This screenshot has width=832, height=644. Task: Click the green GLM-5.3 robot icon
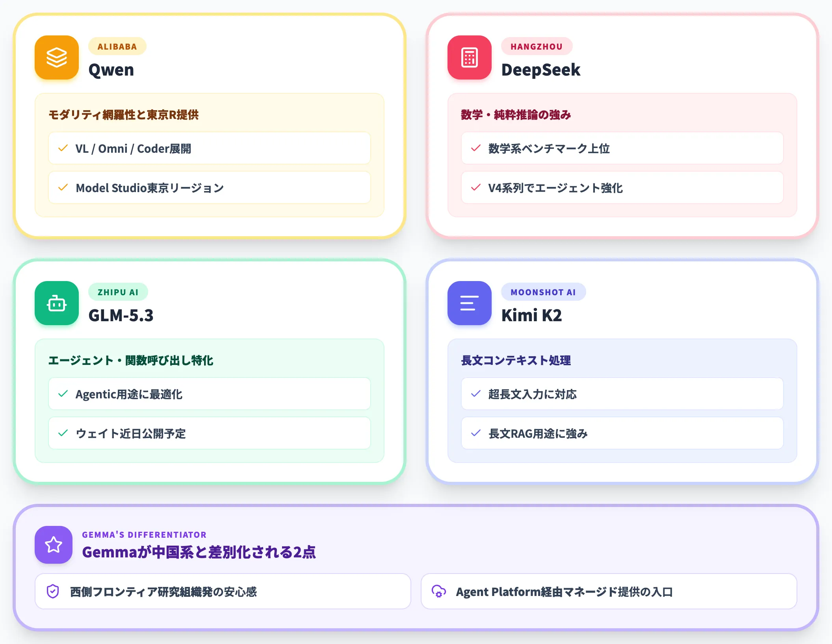pos(57,303)
